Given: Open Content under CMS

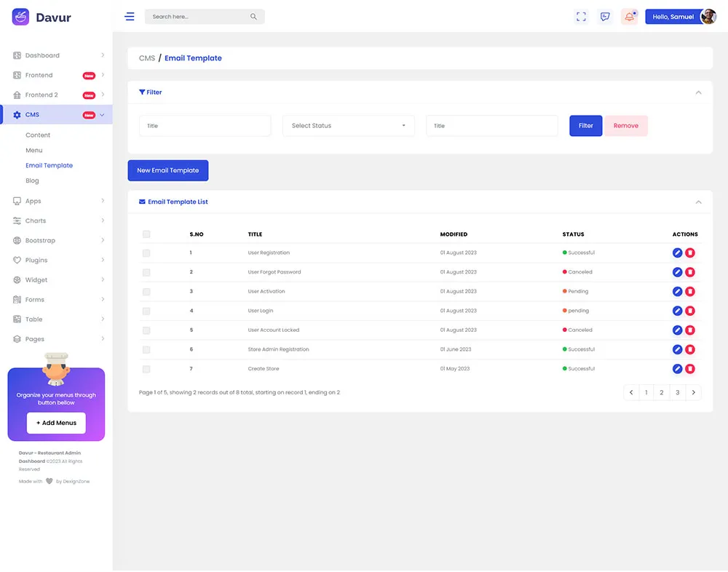Looking at the screenshot, I should pos(38,135).
